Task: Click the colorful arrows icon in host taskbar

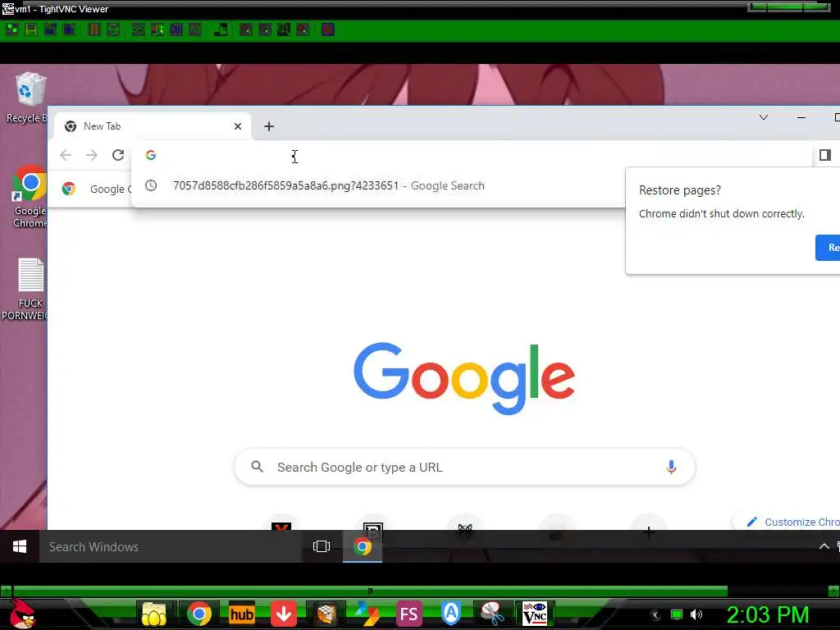Action: coord(367,614)
